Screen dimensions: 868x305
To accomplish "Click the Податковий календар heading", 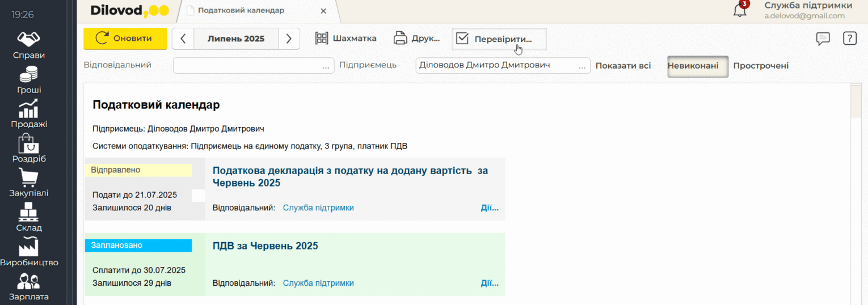I will click(156, 105).
